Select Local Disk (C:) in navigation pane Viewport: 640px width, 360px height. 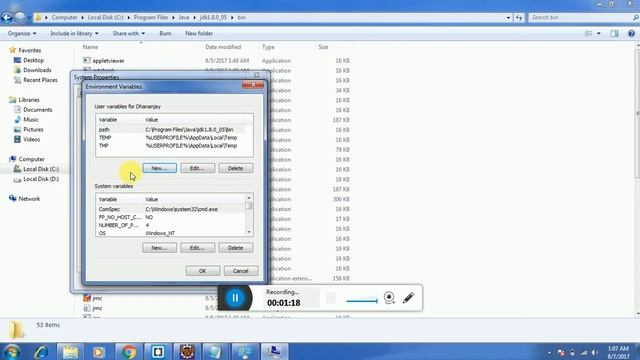41,169
